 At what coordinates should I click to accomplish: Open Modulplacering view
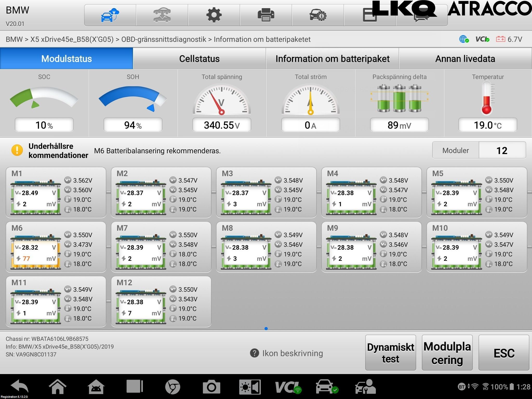[x=447, y=353]
